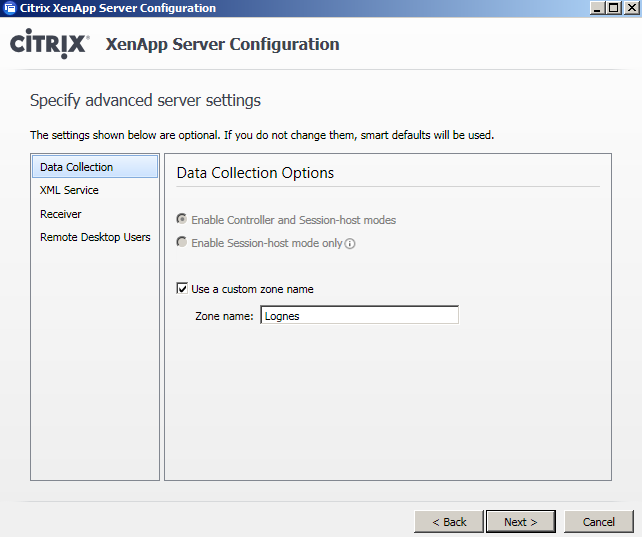
Task: Click the info icon beside Session-host mode only
Action: [x=350, y=244]
